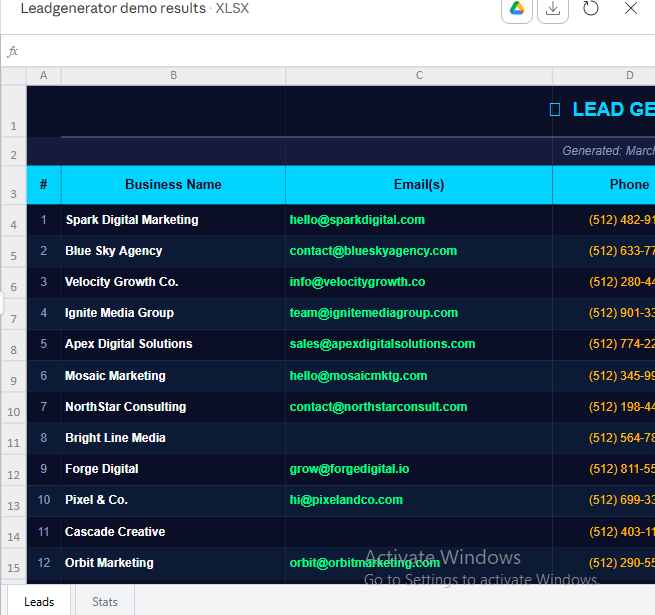Screen dimensions: 655x615
Task: Select row 1 header
Action: point(13,112)
